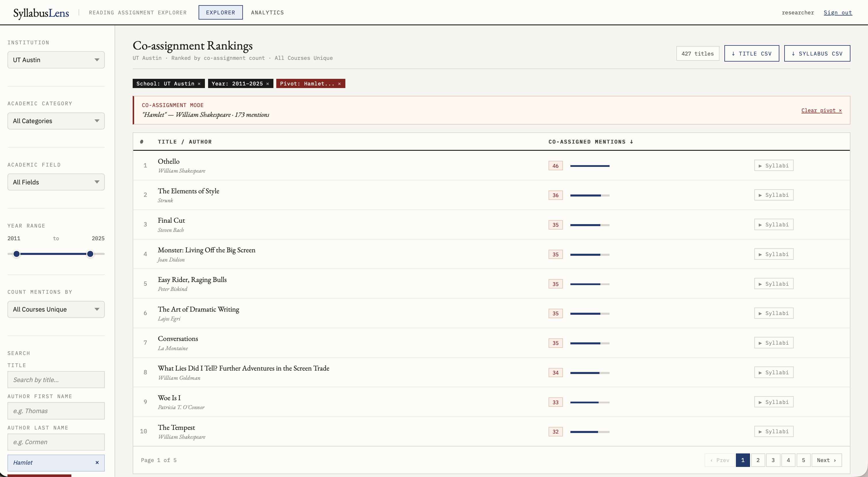Expand Syllabi for Monster: Living Off the Big Screen

point(774,254)
